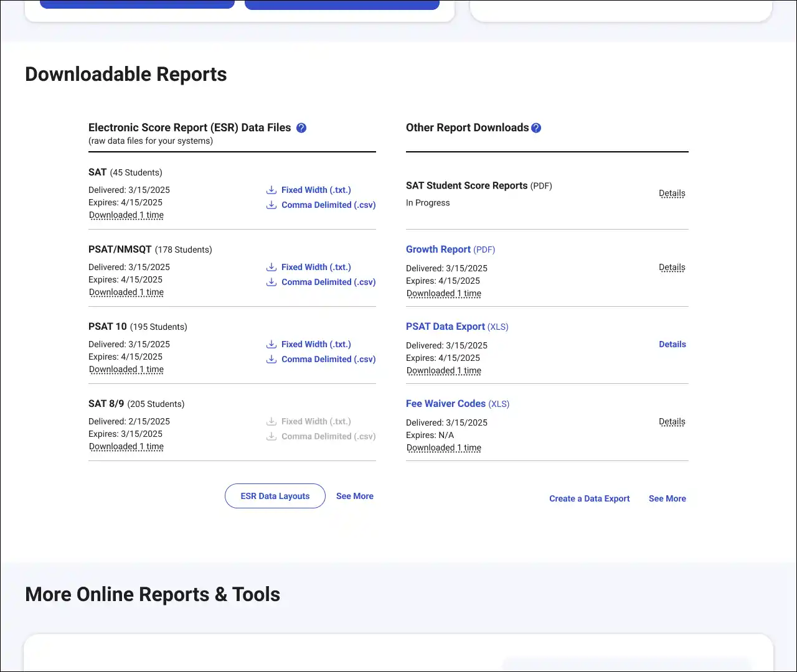797x672 pixels.
Task: Open Create a Data Export link
Action: point(589,498)
